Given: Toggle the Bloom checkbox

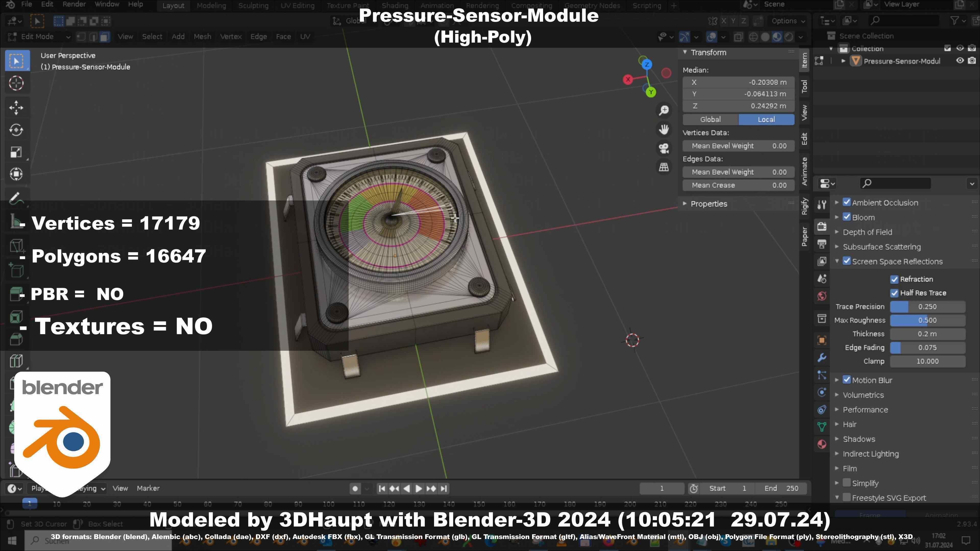Looking at the screenshot, I should (847, 217).
